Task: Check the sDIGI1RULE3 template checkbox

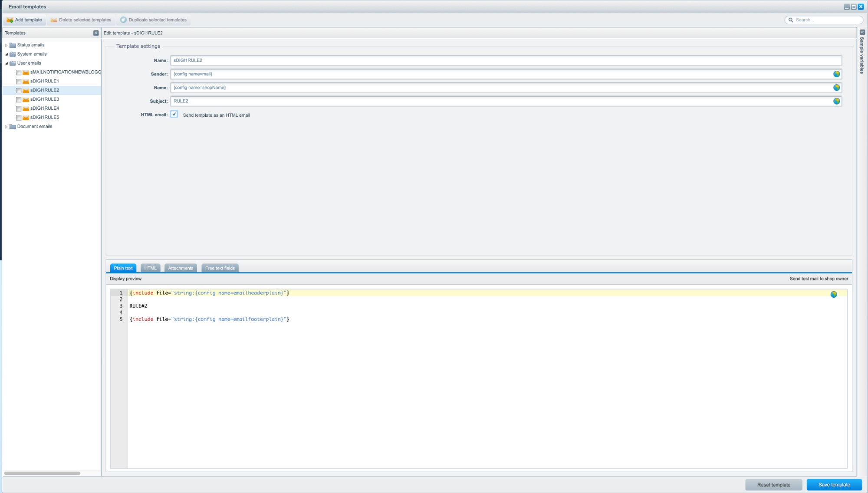Action: coord(19,99)
